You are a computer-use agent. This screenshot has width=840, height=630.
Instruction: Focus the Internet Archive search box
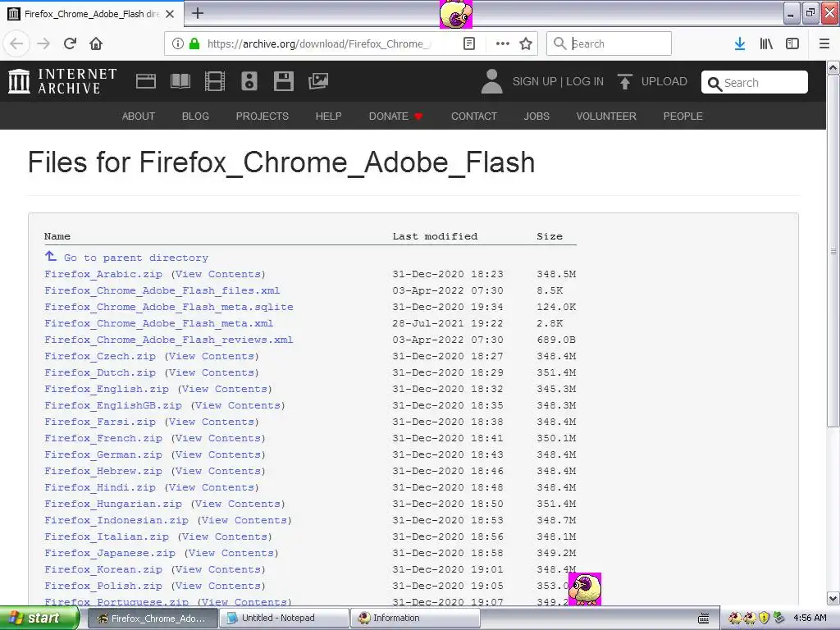tap(755, 83)
